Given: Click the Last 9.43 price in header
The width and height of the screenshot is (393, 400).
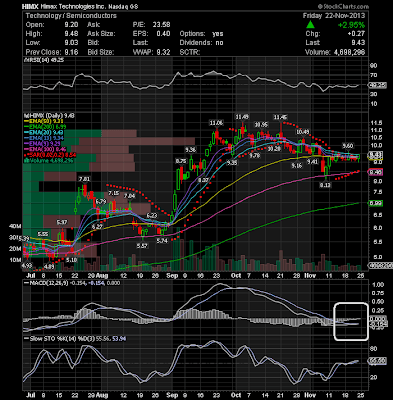Looking at the screenshot, I should [359, 43].
